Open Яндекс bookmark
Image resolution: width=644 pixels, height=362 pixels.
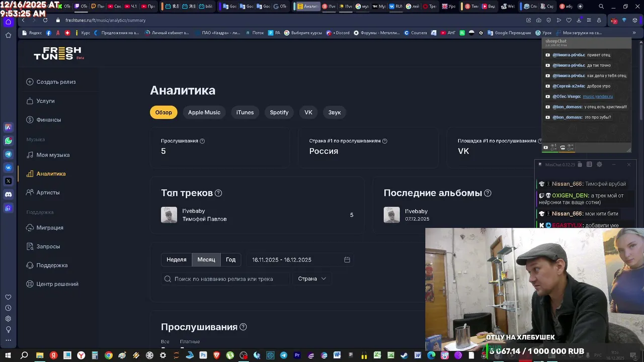coord(32,33)
